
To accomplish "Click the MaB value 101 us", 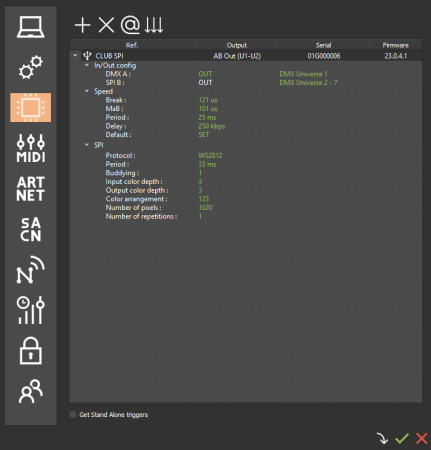I will tap(208, 109).
